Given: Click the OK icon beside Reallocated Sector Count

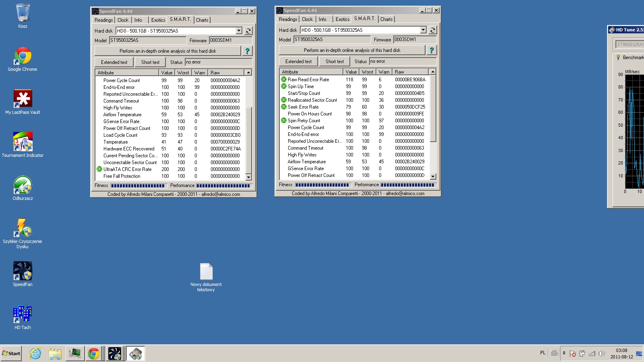Looking at the screenshot, I should pos(284,100).
